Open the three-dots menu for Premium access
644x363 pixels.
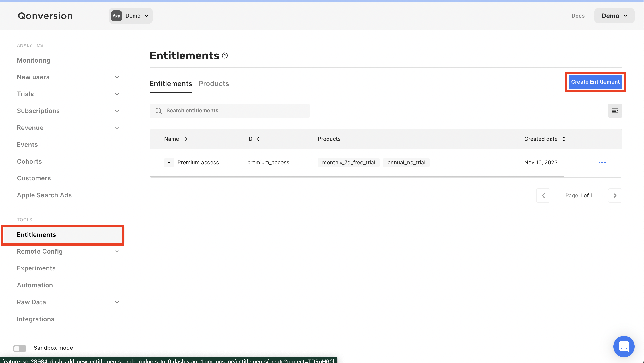[602, 163]
